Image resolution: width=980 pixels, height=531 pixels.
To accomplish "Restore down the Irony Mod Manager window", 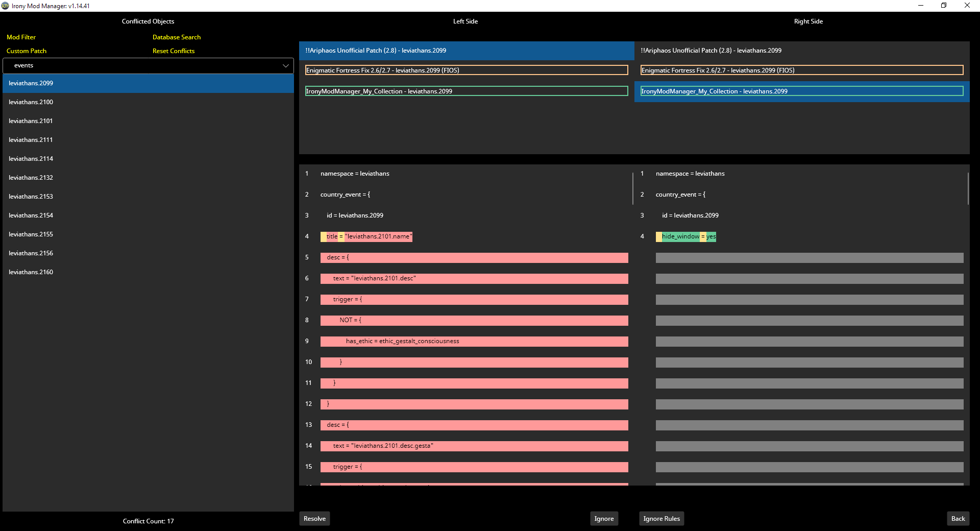I will (944, 6).
